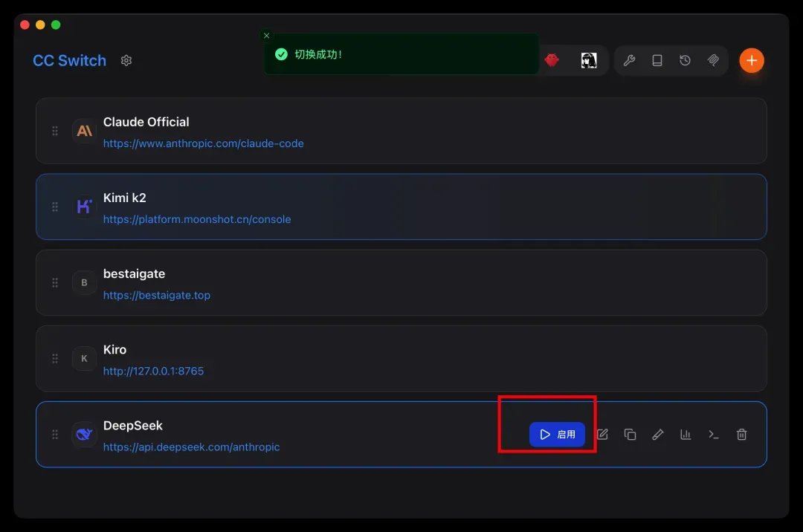Edit the DeepSeek provider
The height and width of the screenshot is (532, 803).
pyautogui.click(x=602, y=435)
